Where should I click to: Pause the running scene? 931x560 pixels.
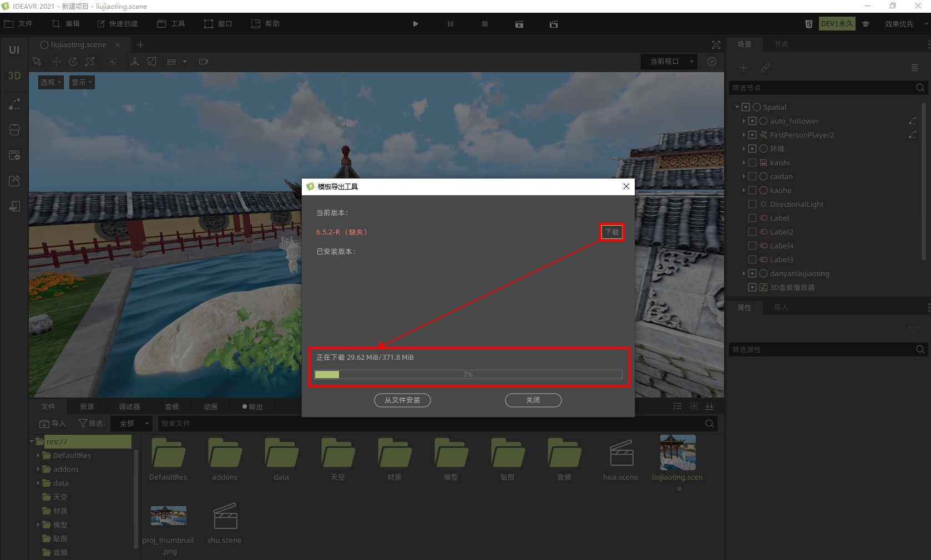pos(451,24)
